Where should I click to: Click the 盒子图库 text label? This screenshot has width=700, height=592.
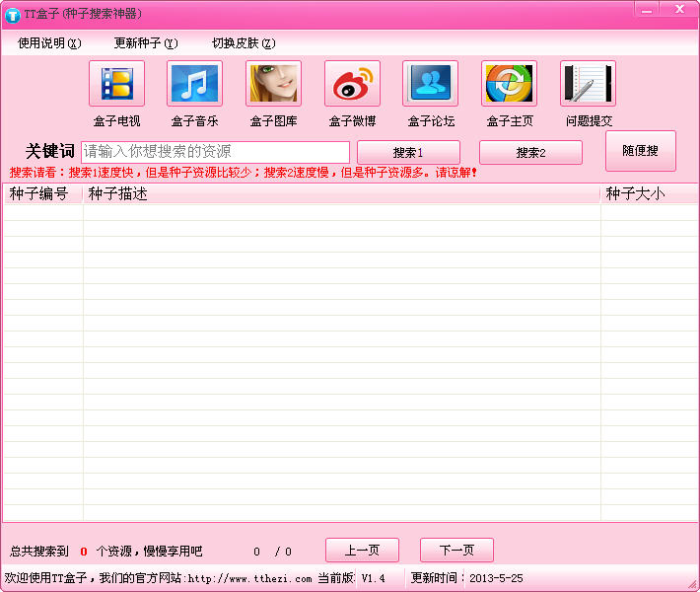point(274,121)
